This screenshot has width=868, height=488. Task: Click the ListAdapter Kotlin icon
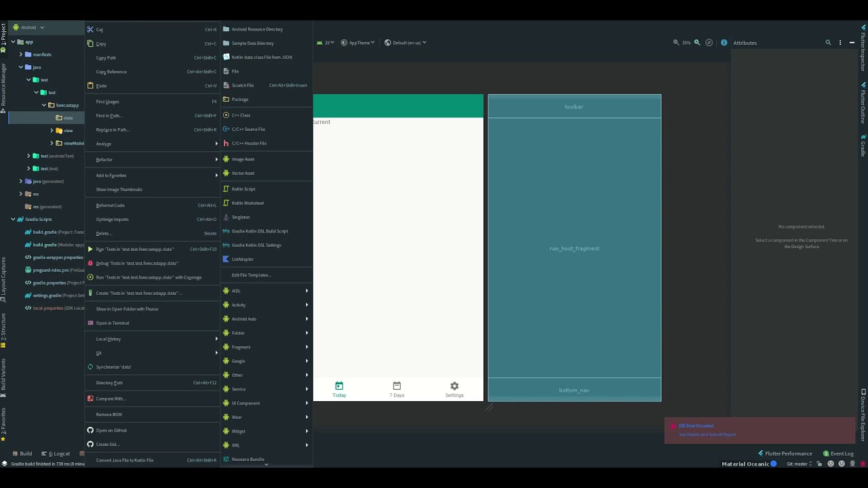(226, 259)
